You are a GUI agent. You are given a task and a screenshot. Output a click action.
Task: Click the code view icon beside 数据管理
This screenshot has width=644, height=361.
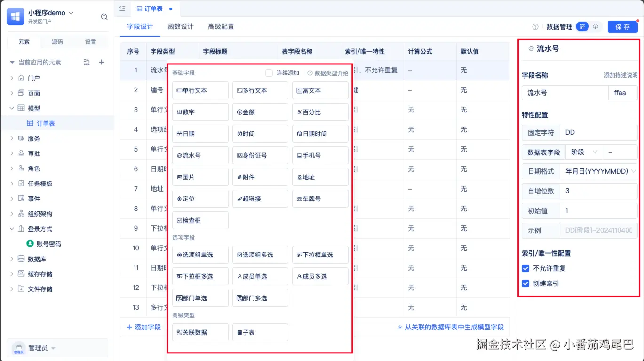coord(596,27)
